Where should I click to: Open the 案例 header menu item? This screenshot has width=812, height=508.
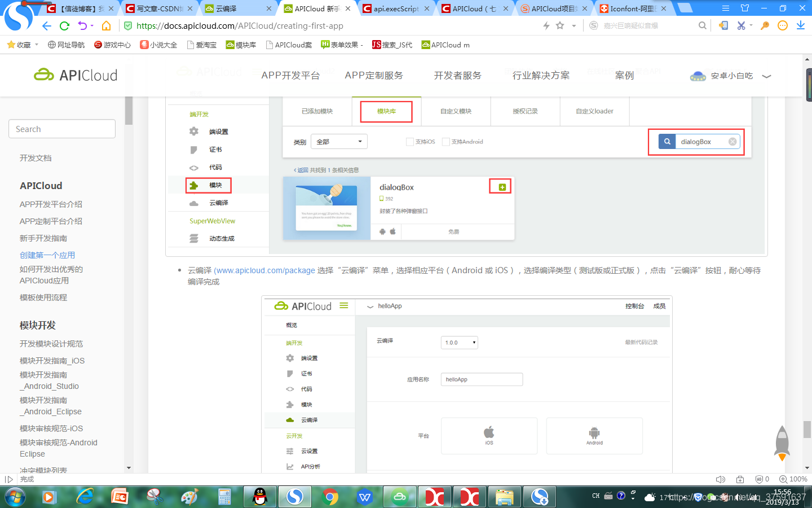(624, 76)
